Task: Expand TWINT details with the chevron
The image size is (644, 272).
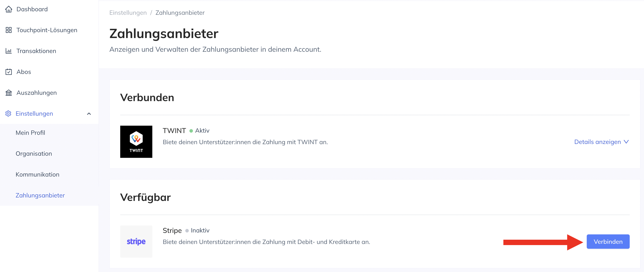Action: 626,142
